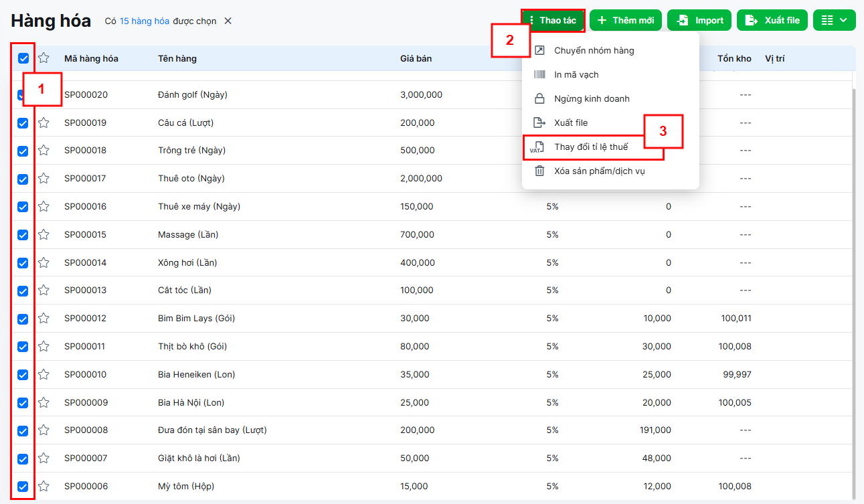Click the price 2,000,000 cell

[421, 179]
